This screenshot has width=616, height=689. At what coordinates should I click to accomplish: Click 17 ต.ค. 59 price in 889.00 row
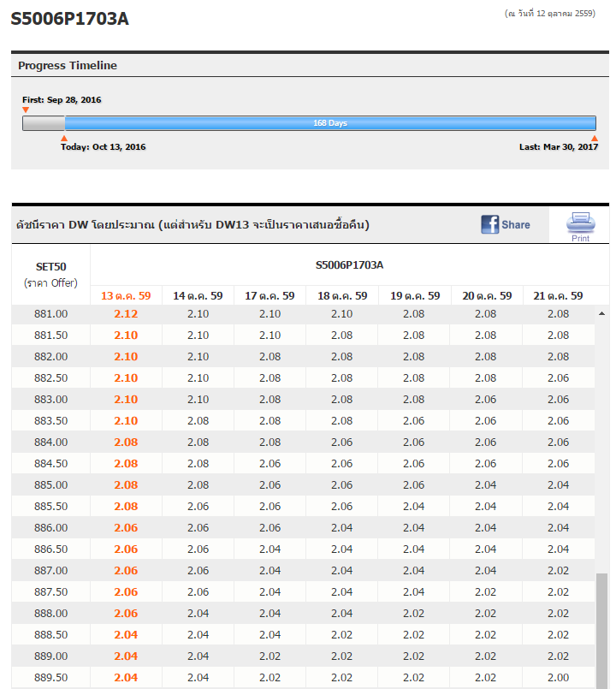pos(269,656)
